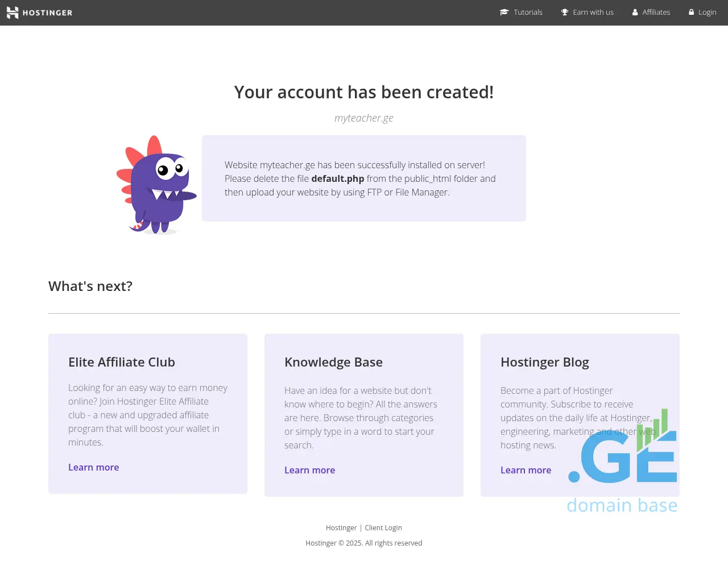Click the person icon beside Affiliates

(x=635, y=12)
